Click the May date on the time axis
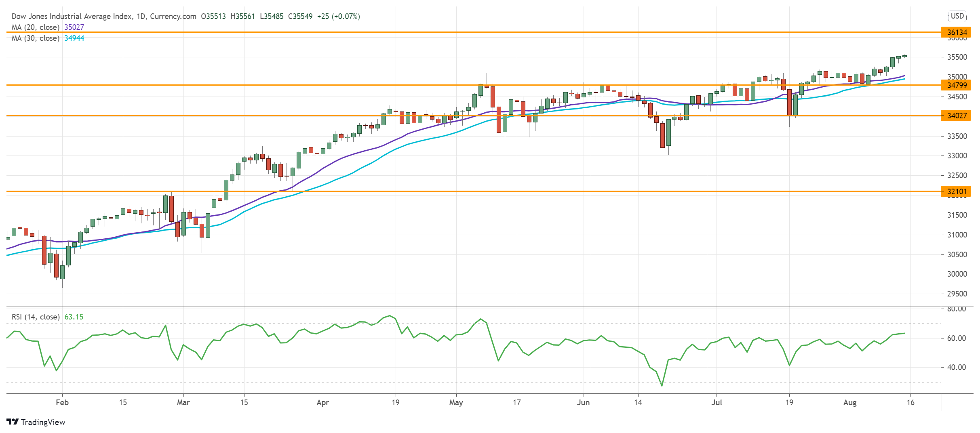This screenshot has width=980, height=433. (456, 402)
